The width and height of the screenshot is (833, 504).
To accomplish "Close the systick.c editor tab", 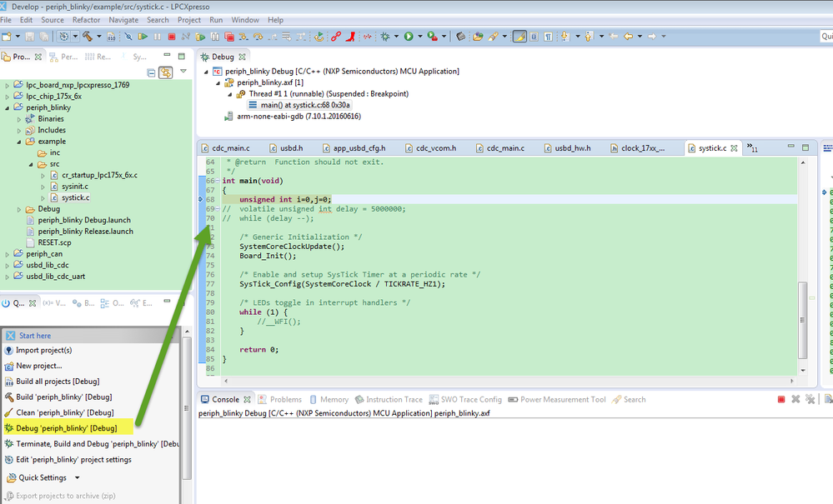I will pyautogui.click(x=734, y=148).
